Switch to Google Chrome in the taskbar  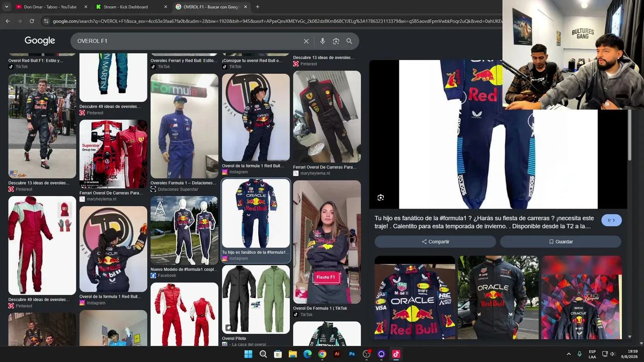coord(323,354)
